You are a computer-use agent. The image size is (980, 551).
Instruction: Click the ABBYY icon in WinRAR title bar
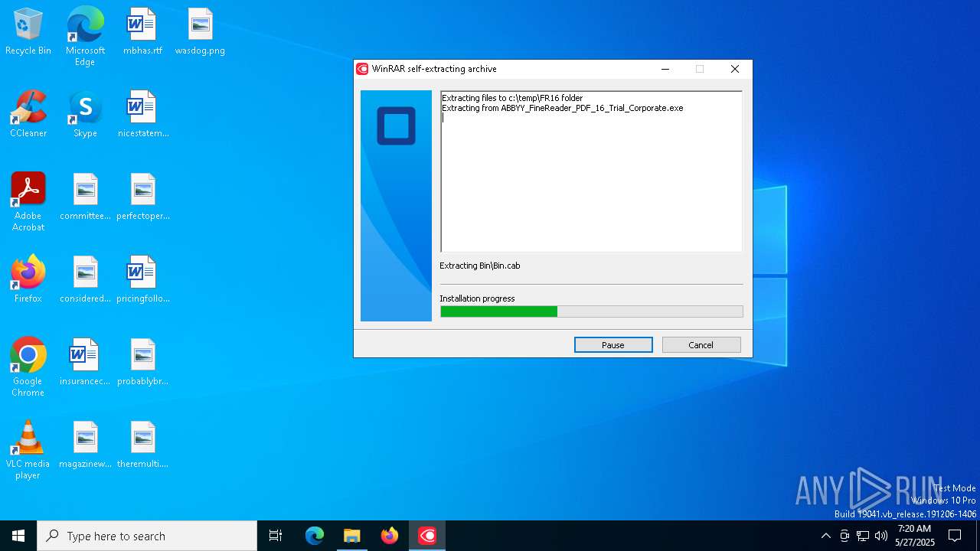[x=363, y=69]
